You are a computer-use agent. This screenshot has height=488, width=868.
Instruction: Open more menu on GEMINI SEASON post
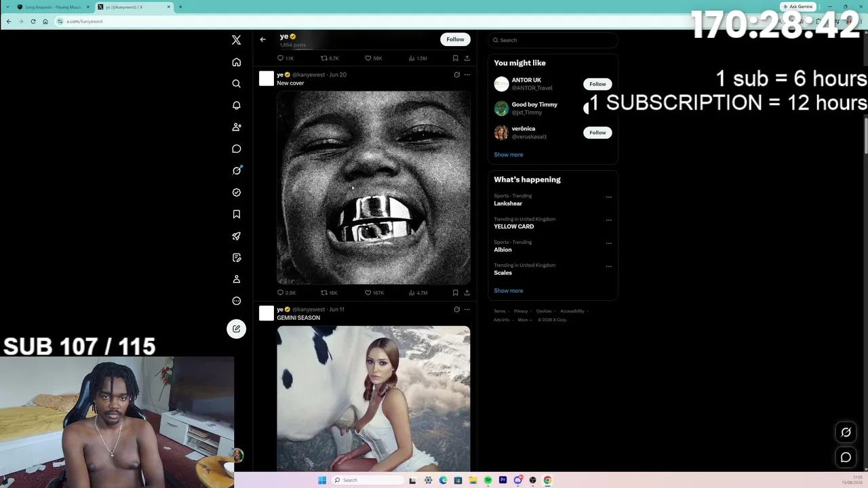[x=467, y=309]
